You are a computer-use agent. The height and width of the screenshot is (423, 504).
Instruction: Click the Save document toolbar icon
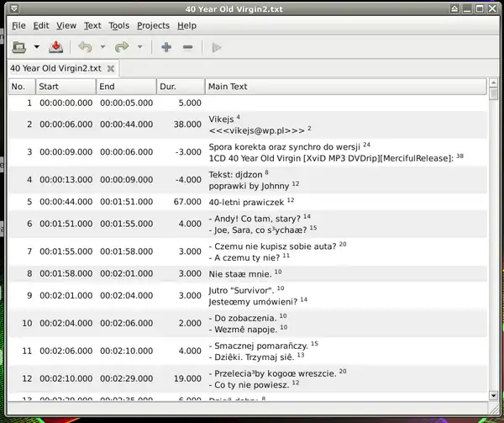(x=55, y=47)
